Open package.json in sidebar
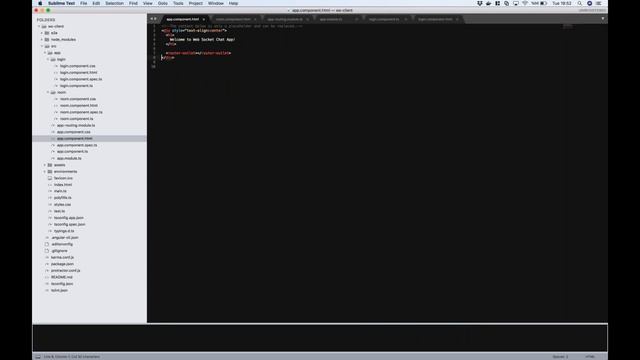Image resolution: width=640 pixels, height=360 pixels. tap(62, 264)
